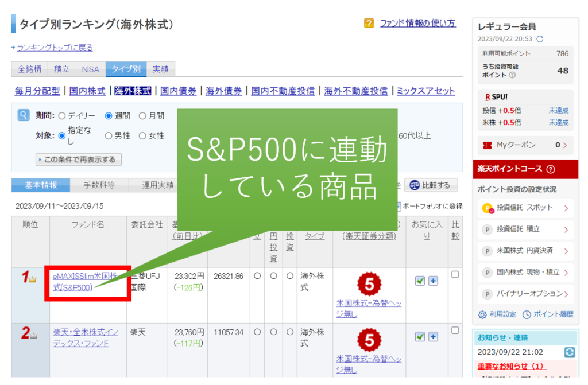Screen dimensions: 588x385
Task: Open the 重要なお知らせ(1) link
Action: [512, 366]
